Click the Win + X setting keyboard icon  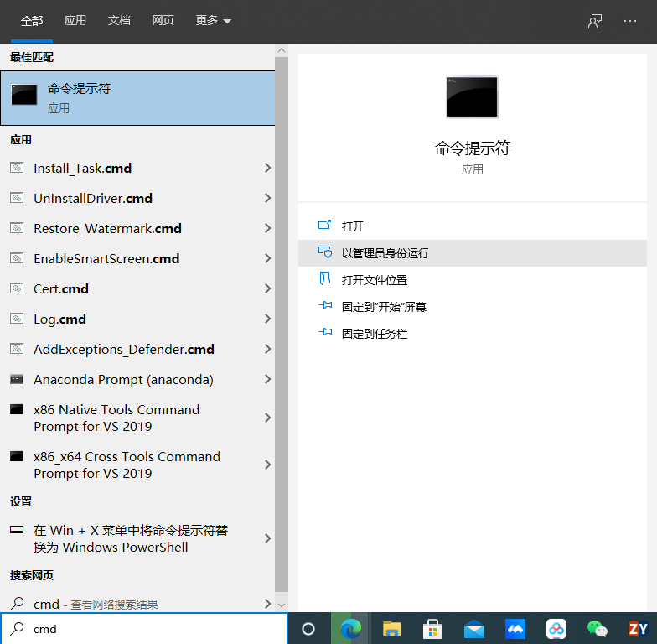click(x=17, y=530)
